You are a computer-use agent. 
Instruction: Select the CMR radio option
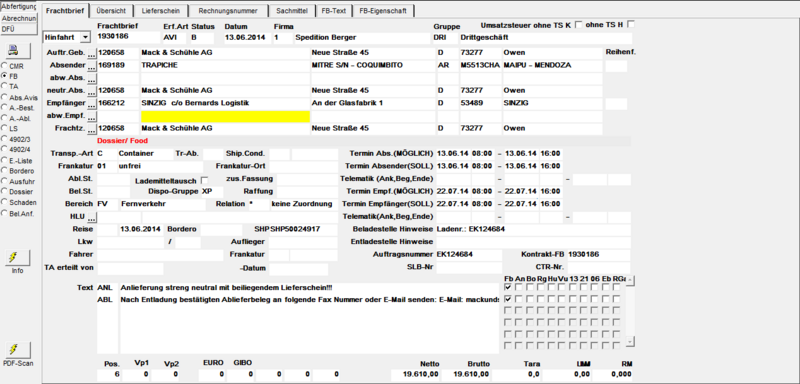[5, 66]
